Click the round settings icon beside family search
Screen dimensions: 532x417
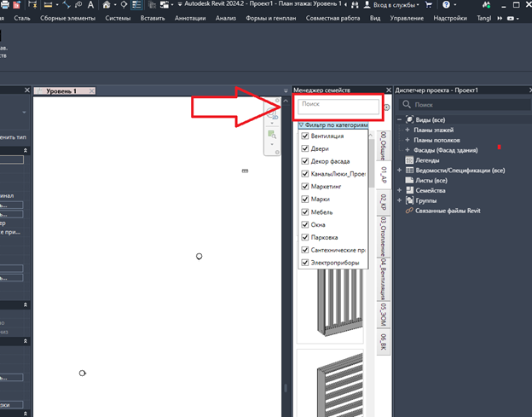pyautogui.click(x=386, y=107)
